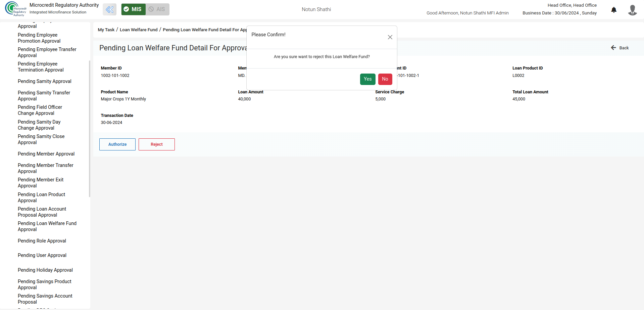Go back using the Back link
The width and height of the screenshot is (644, 310).
(620, 48)
